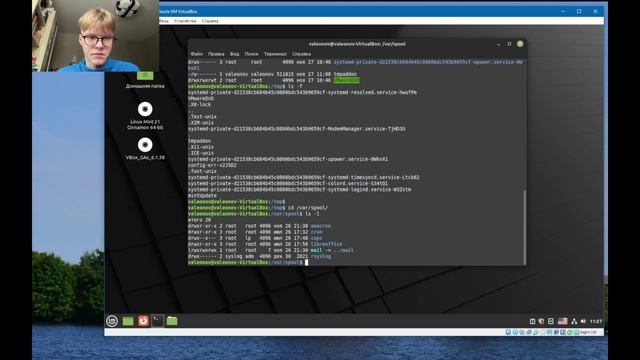The image size is (640, 360).
Task: Open the Файл menu in terminal
Action: (196, 54)
